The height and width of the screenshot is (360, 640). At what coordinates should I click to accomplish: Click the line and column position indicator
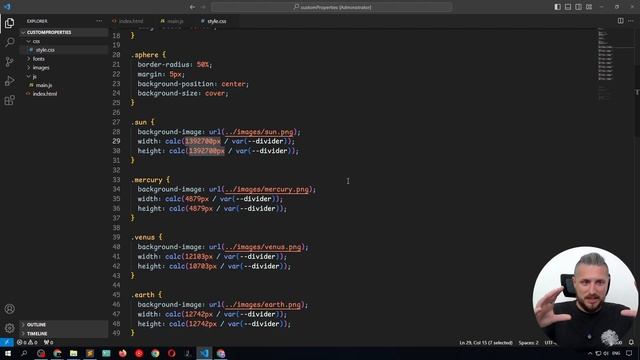point(486,342)
